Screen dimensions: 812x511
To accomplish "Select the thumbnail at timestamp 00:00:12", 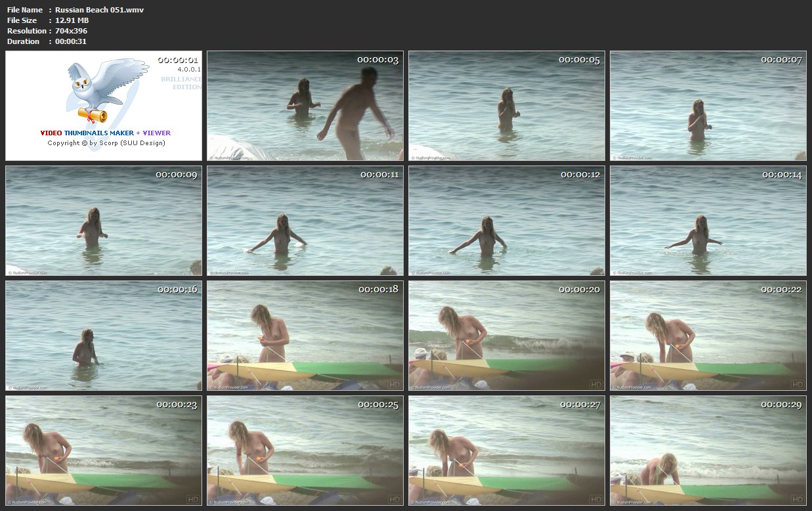I will click(x=506, y=220).
